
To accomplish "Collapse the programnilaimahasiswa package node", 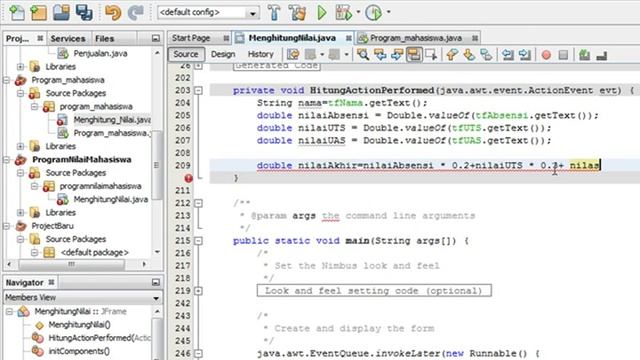I will coord(35,186).
